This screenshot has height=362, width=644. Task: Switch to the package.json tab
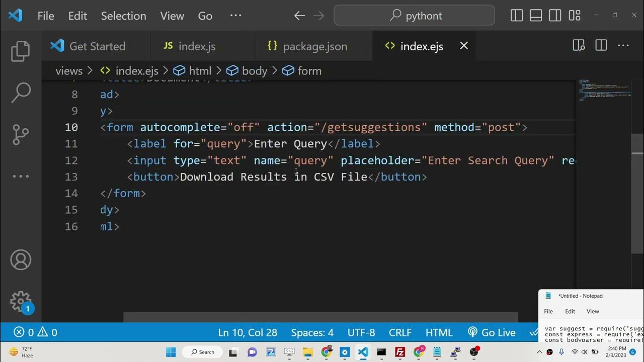coord(314,46)
